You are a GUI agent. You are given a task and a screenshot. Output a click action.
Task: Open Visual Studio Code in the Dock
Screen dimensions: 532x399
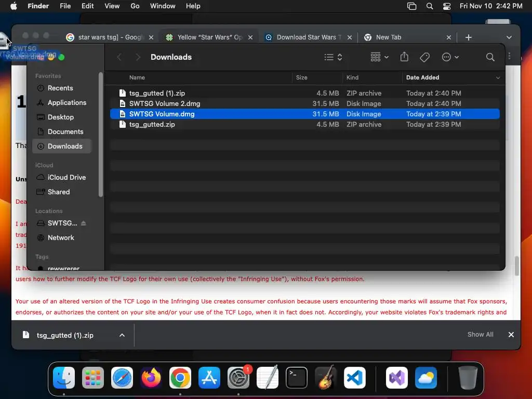click(354, 378)
